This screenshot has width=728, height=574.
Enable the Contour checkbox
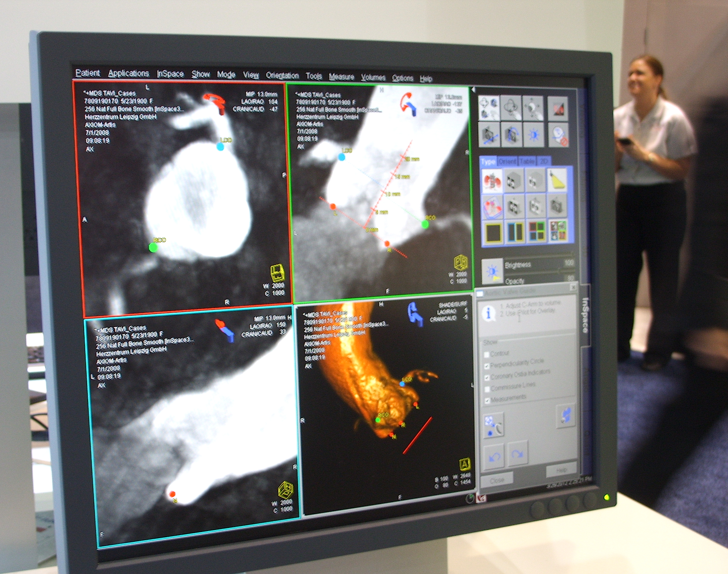point(487,355)
